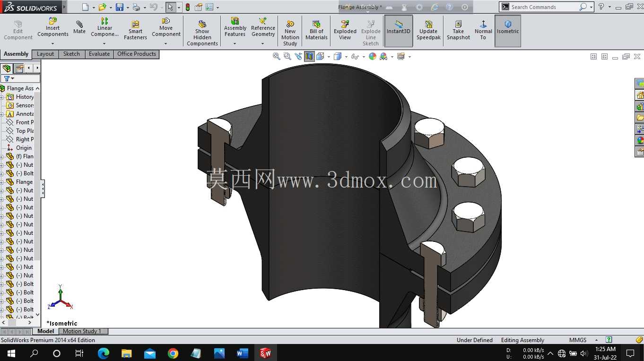Select the Origin item in tree
Image resolution: width=644 pixels, height=361 pixels.
[20, 148]
